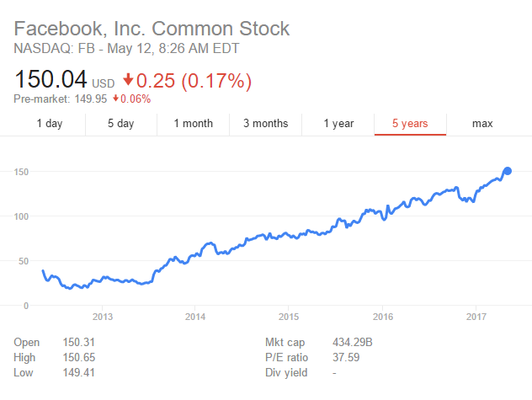The height and width of the screenshot is (400, 532).
Task: Select the 5 day range tab
Action: (120, 124)
